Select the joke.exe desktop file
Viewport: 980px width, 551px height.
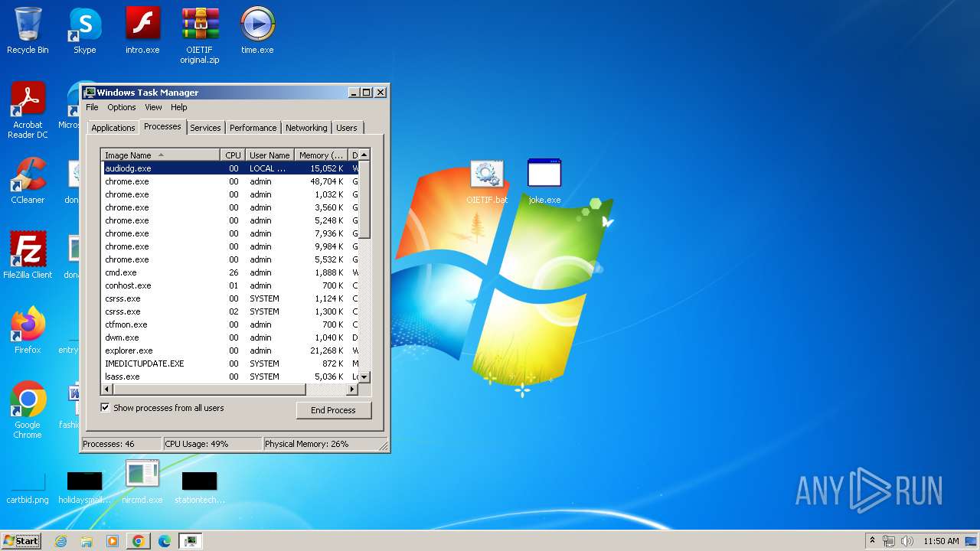(544, 181)
